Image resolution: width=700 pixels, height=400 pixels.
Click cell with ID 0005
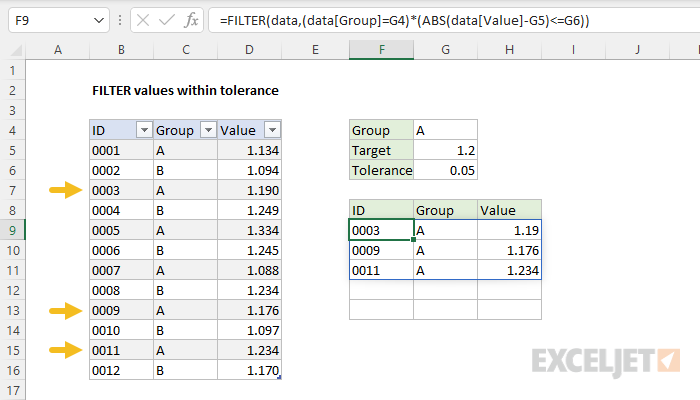121,230
